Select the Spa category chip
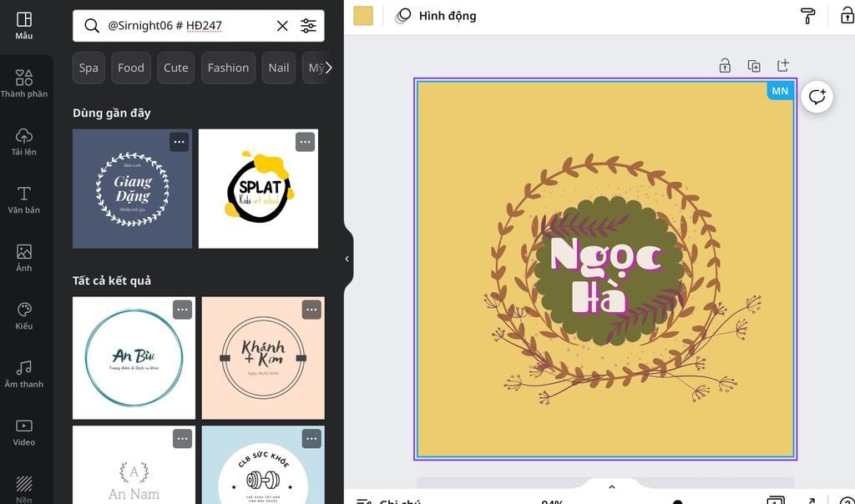Screen dimensions: 855x504 point(89,68)
